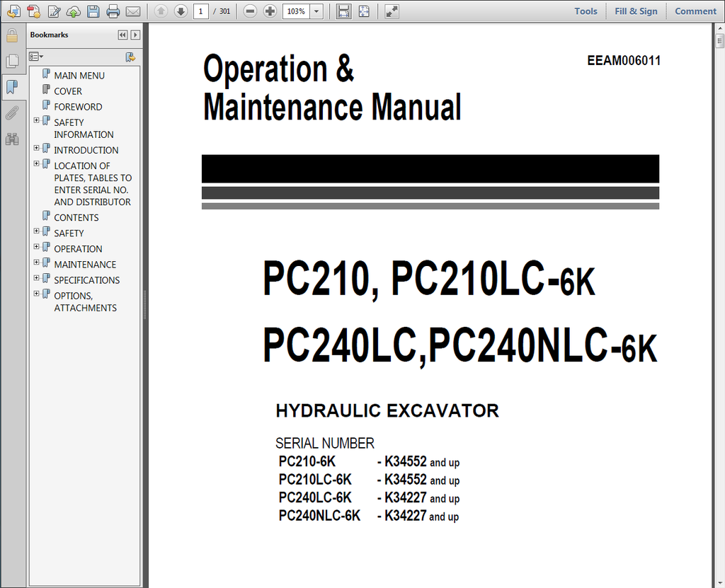Open the Fill & Sign pane
The height and width of the screenshot is (588, 725).
click(x=636, y=11)
